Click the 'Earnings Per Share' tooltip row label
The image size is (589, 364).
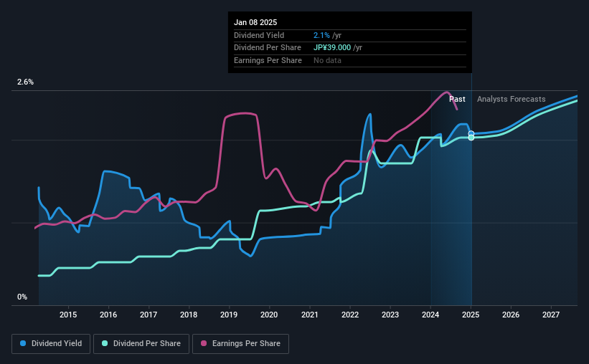pos(268,60)
